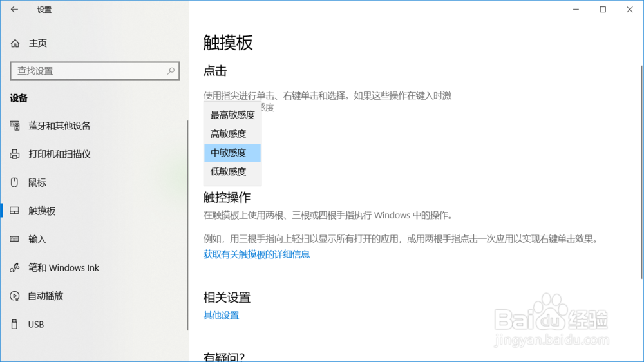Click the USB icon in sidebar
Viewport: 644px width, 362px height.
(x=15, y=324)
